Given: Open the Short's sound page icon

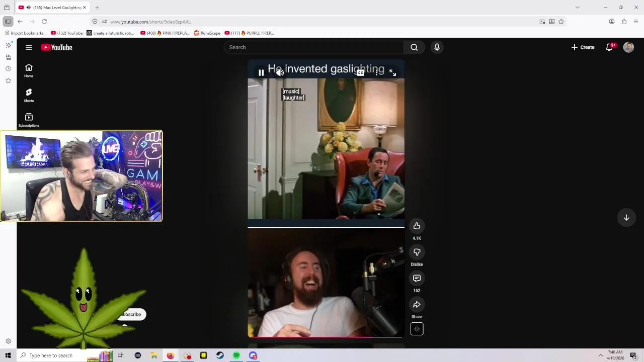Looking at the screenshot, I should 417,329.
